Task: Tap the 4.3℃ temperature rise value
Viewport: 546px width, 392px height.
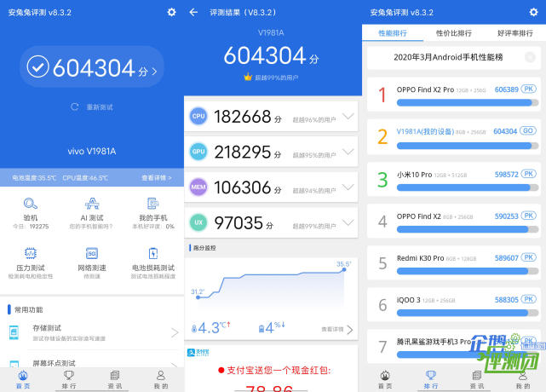Action: pos(210,327)
